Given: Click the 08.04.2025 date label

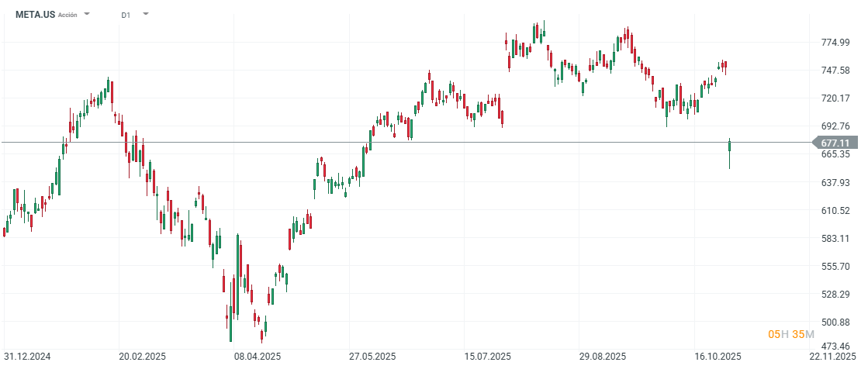Looking at the screenshot, I should coord(258,357).
